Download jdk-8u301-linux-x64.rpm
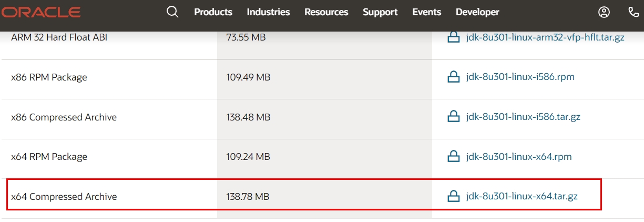The width and height of the screenshot is (644, 222). pos(518,157)
